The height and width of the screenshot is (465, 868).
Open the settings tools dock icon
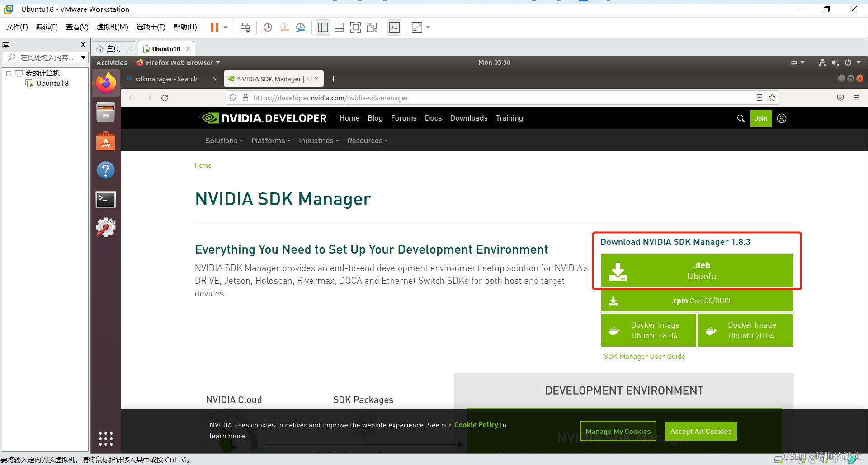[x=106, y=228]
